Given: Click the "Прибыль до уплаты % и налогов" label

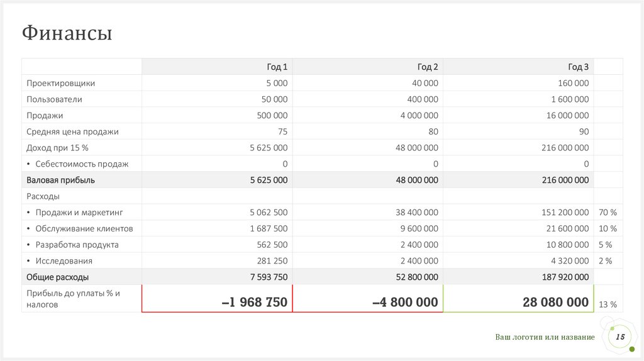Looking at the screenshot, I should click(x=73, y=298).
